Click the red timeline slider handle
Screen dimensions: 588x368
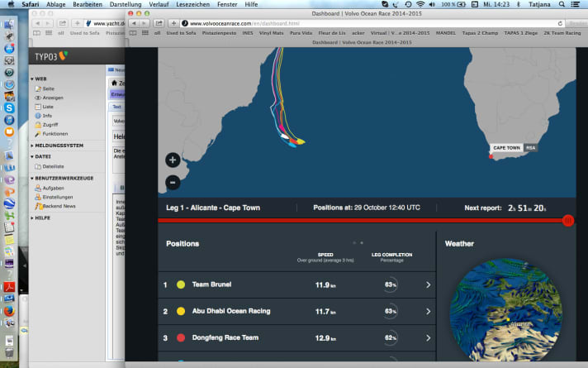click(568, 221)
